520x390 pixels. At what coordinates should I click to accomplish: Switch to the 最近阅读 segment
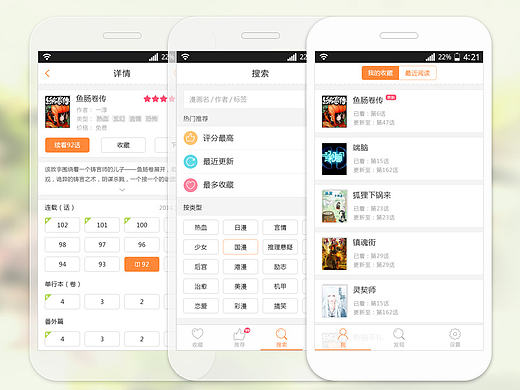click(417, 73)
